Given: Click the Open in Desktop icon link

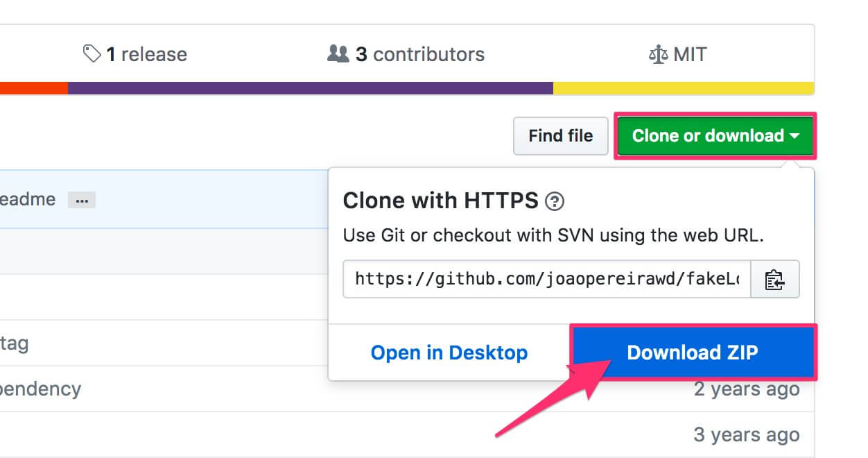Looking at the screenshot, I should point(449,353).
